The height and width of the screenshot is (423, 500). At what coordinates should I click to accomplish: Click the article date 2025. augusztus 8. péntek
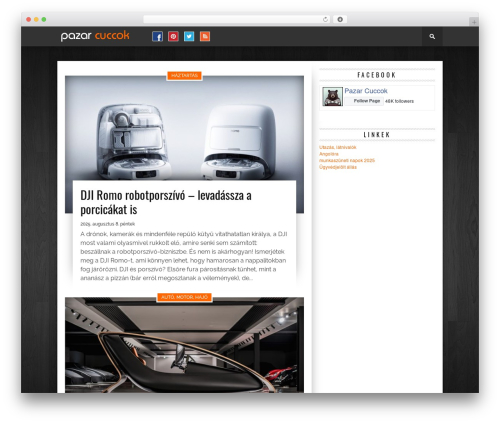click(x=107, y=224)
